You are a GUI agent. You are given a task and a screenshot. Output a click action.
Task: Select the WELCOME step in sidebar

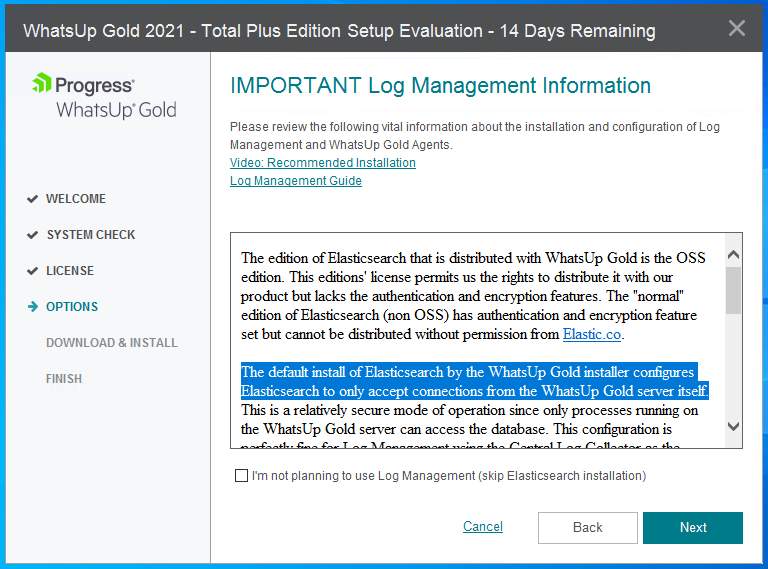tap(76, 199)
